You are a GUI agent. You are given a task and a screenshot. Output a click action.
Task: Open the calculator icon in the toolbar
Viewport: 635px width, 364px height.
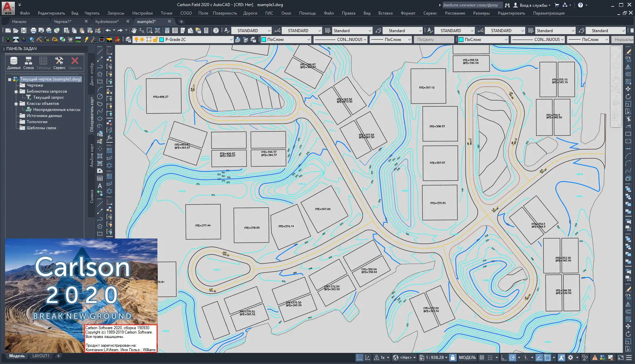pyautogui.click(x=206, y=30)
